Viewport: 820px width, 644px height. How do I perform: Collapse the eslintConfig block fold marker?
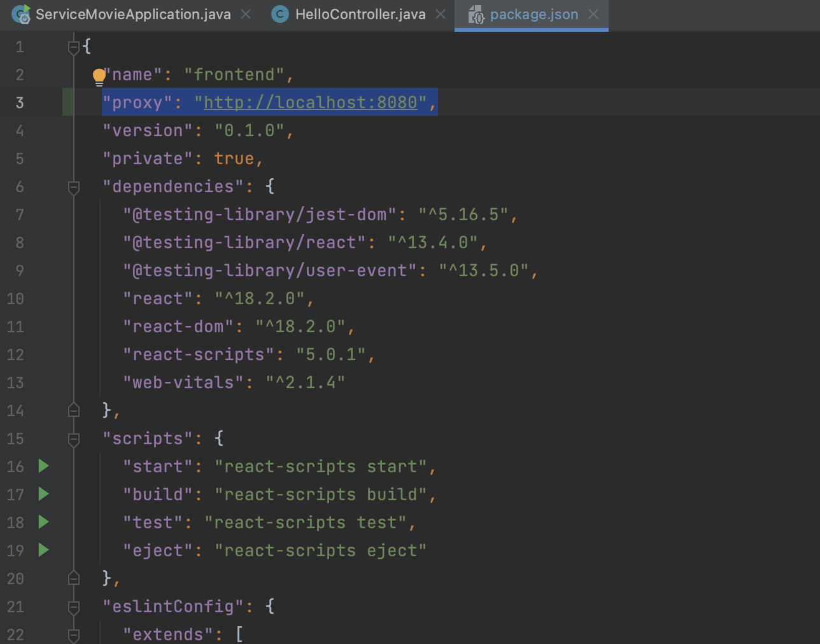[74, 607]
